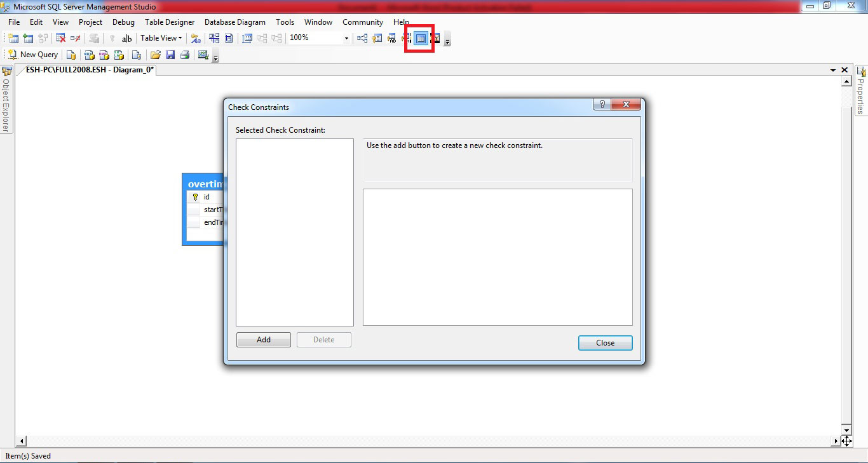Click the Selected Check Constraint list box
The image size is (868, 463).
(294, 232)
